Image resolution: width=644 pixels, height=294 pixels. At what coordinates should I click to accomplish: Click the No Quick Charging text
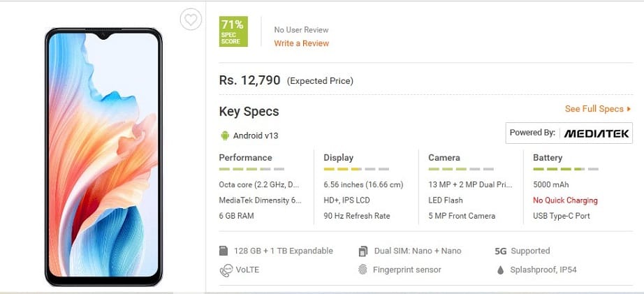coord(565,200)
